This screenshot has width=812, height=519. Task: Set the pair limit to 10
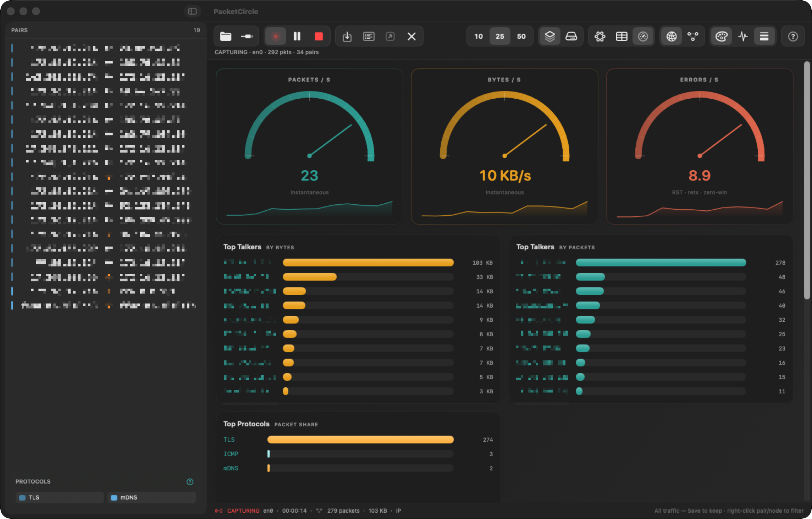[x=479, y=36]
